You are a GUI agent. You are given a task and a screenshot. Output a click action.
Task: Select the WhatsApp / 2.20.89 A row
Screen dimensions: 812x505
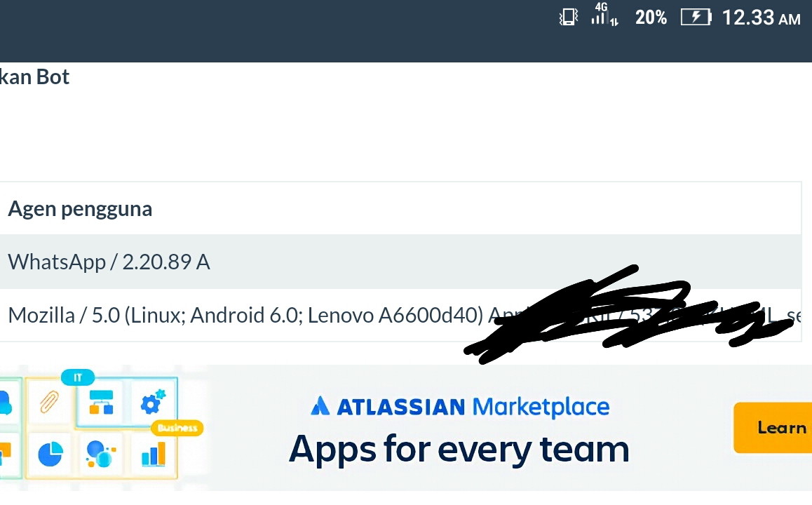click(x=109, y=262)
